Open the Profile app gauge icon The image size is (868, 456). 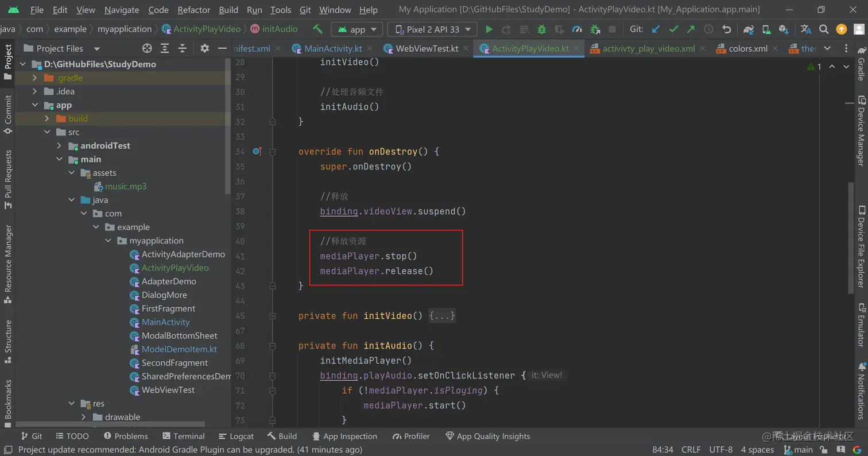tap(578, 29)
